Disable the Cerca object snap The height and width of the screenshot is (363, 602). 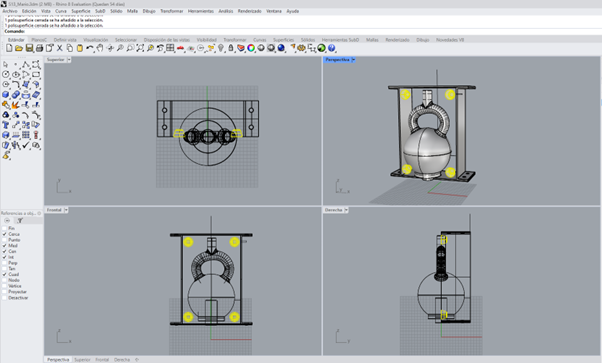[5, 234]
